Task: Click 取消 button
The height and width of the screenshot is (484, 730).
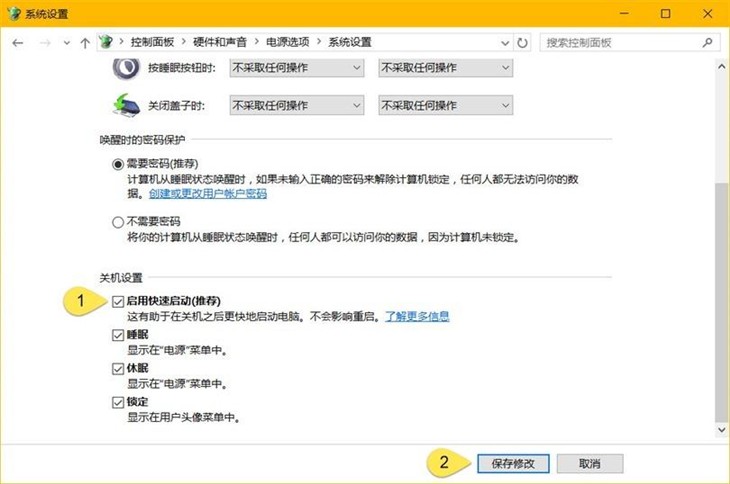Action: click(x=590, y=464)
